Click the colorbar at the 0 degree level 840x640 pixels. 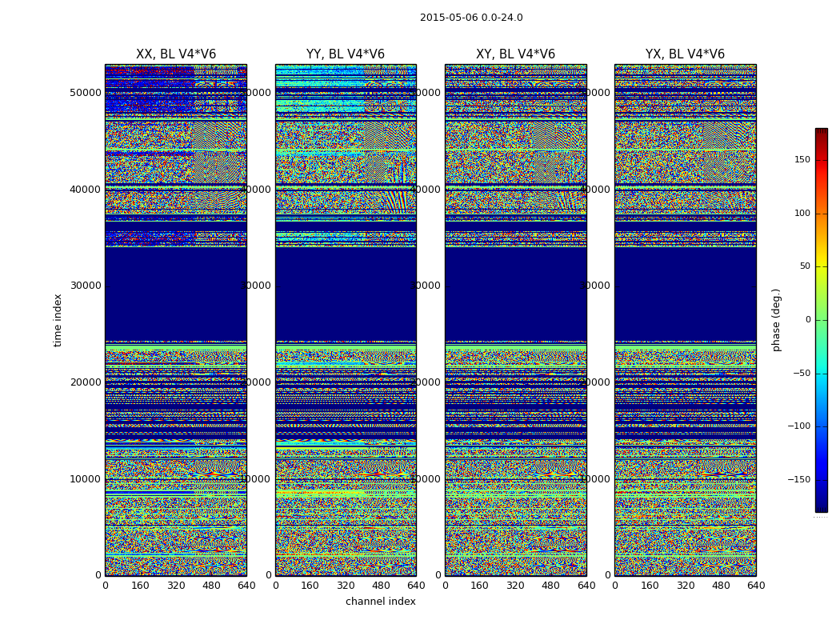click(822, 320)
